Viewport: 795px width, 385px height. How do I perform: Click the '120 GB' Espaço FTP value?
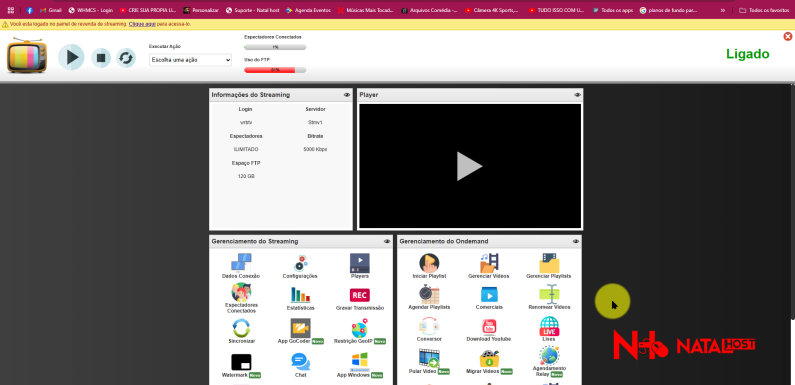[246, 177]
